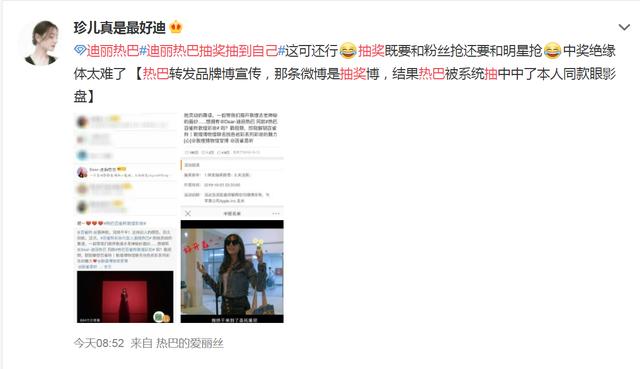The height and width of the screenshot is (369, 640).
Task: Open the right attached image thumbnail
Action: tap(232, 218)
